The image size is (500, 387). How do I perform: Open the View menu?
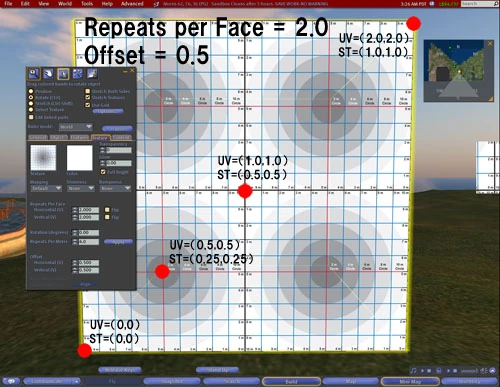point(44,4)
